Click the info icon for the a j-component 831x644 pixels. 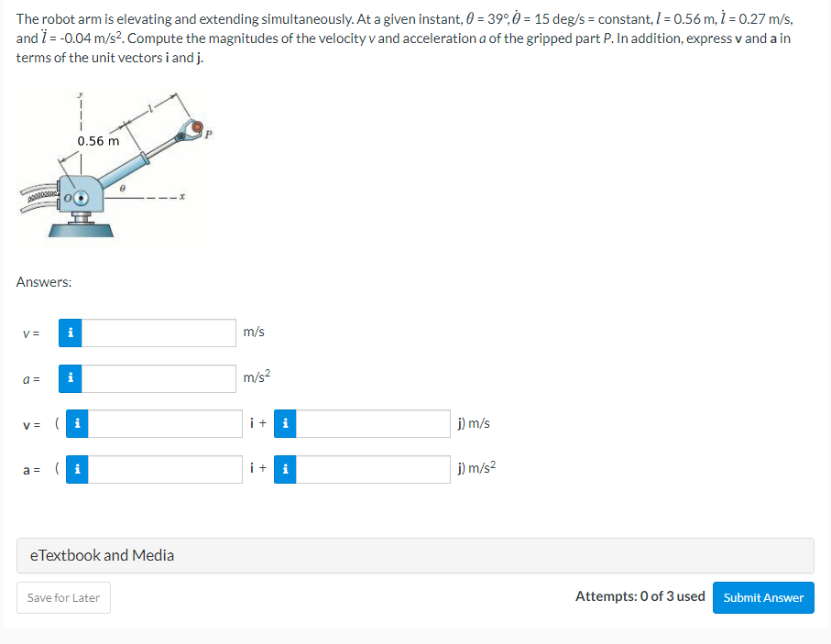[285, 469]
